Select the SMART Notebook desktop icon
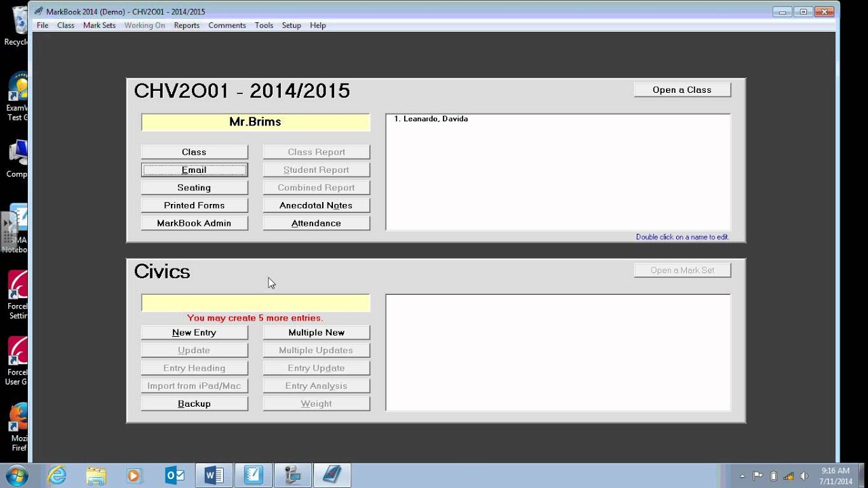 tap(18, 229)
